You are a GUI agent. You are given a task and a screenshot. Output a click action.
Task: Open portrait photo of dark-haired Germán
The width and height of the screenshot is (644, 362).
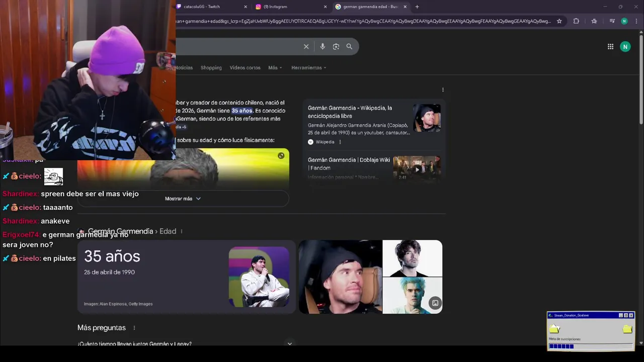pyautogui.click(x=412, y=258)
